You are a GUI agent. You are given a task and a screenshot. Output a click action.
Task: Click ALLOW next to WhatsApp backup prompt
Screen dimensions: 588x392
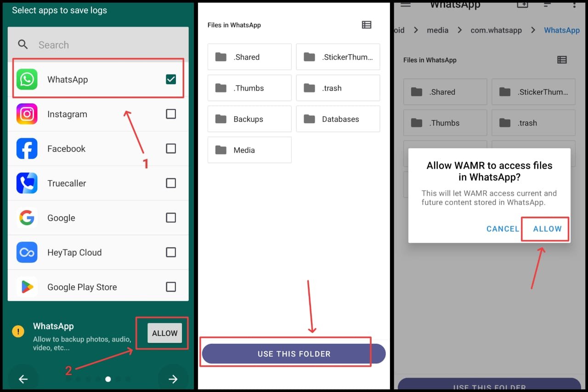[165, 333]
